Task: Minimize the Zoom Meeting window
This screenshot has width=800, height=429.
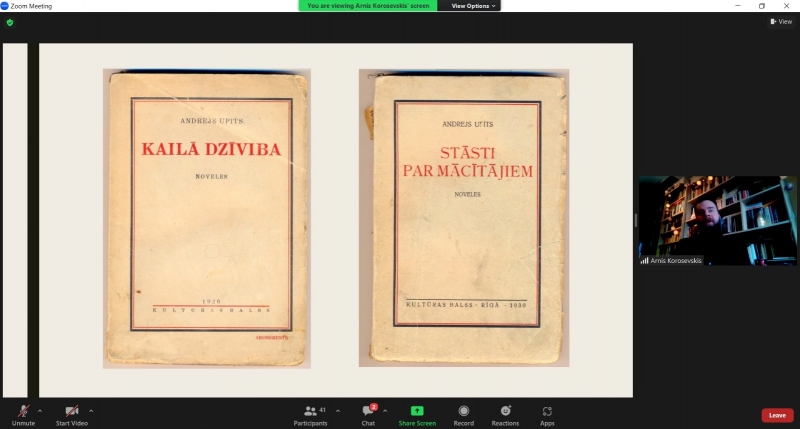Action: [x=738, y=6]
